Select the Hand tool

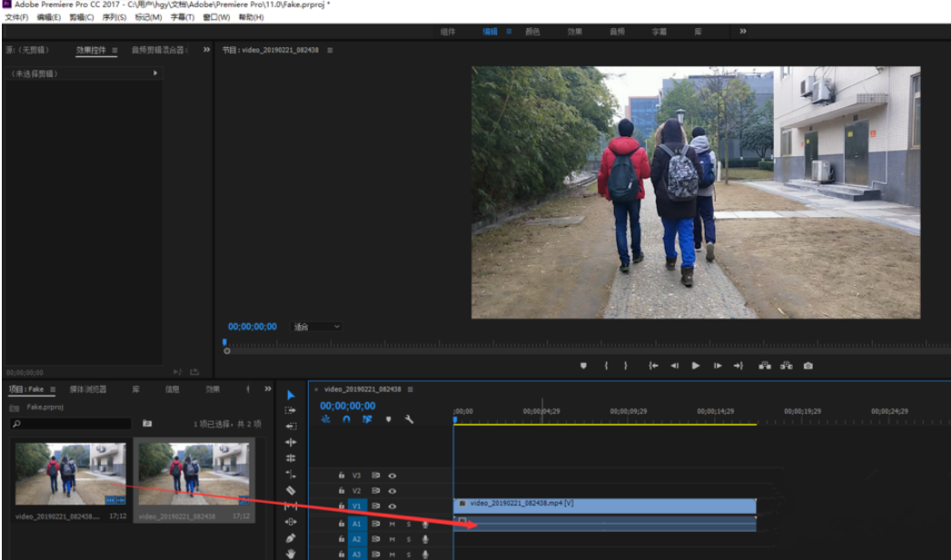[x=291, y=553]
